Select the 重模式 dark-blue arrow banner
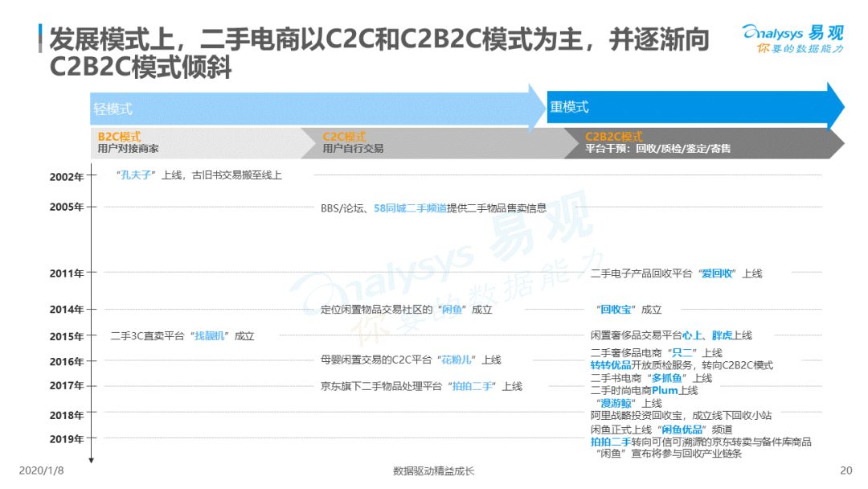Image resolution: width=868 pixels, height=489 pixels. pos(695,106)
